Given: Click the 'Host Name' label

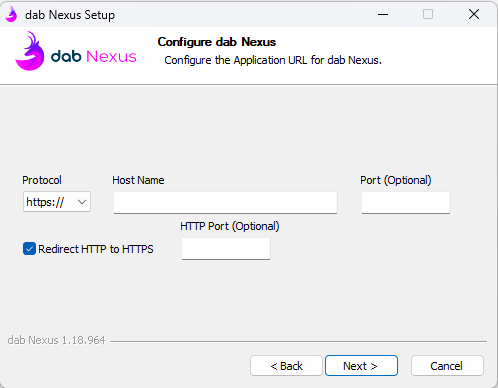Looking at the screenshot, I should click(x=138, y=180).
